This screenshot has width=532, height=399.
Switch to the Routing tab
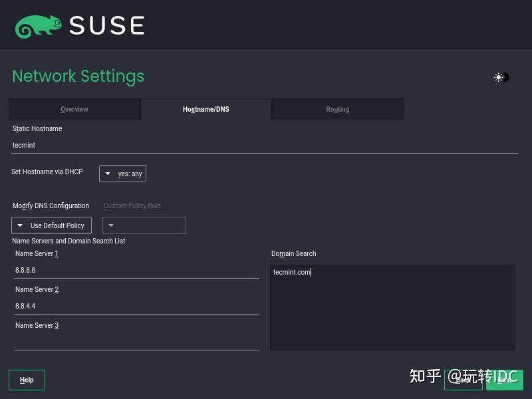coord(337,109)
